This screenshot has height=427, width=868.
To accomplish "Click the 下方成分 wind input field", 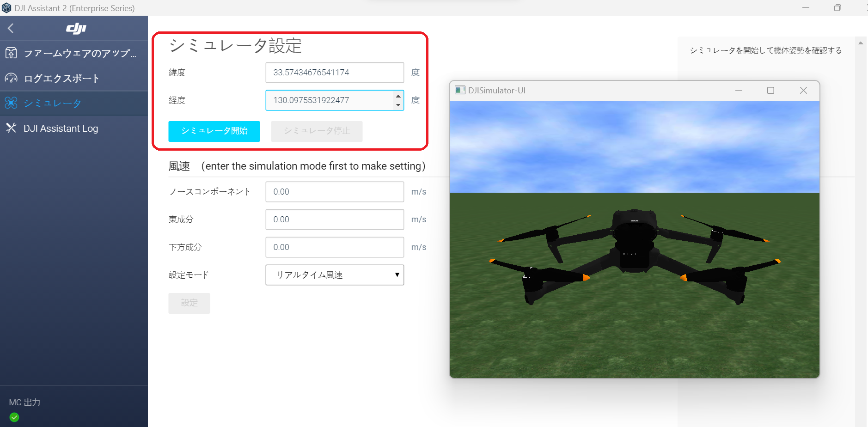I will [x=335, y=247].
